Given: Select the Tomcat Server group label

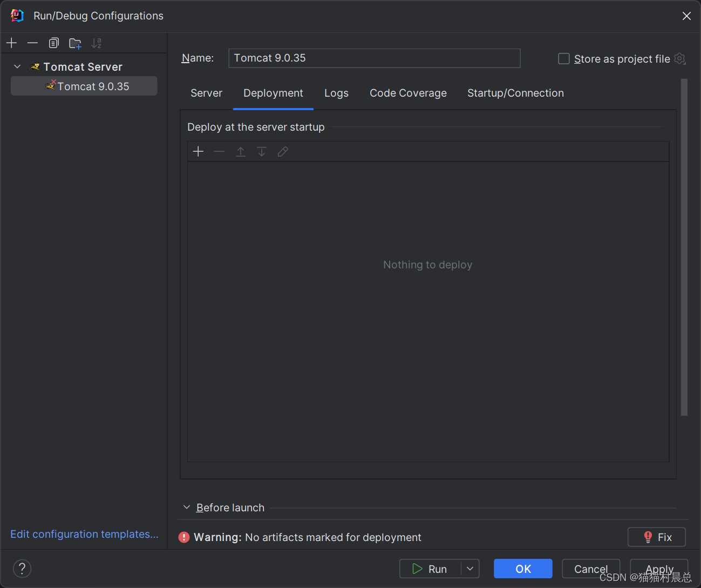Looking at the screenshot, I should pos(83,66).
